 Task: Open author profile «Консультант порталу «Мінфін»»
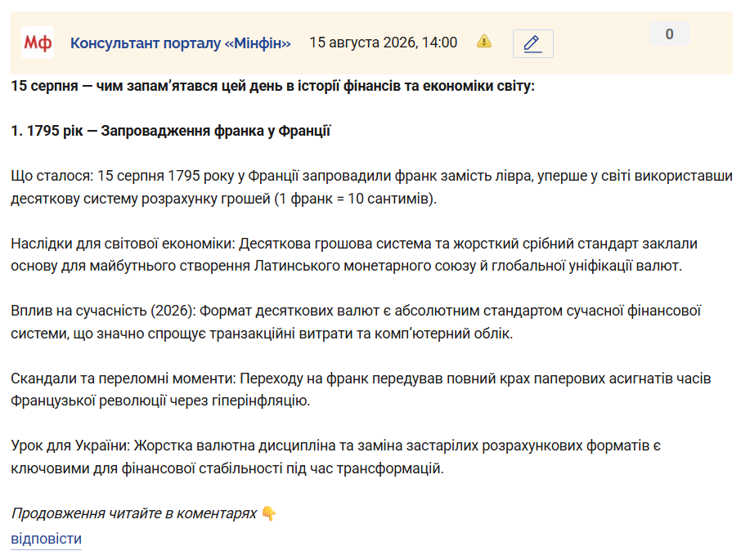(181, 43)
